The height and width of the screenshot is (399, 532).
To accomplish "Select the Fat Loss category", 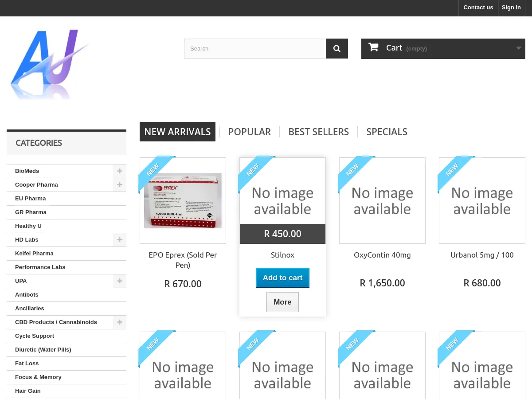I will [27, 364].
